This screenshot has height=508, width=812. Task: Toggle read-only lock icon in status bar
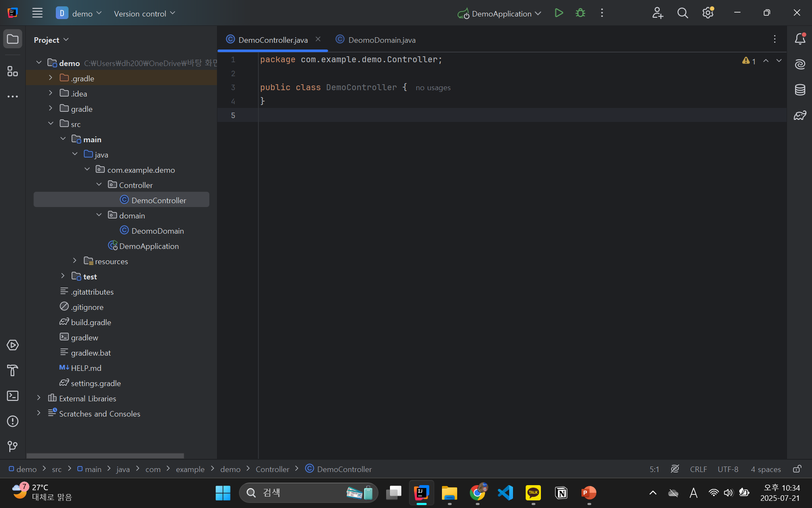pyautogui.click(x=797, y=469)
